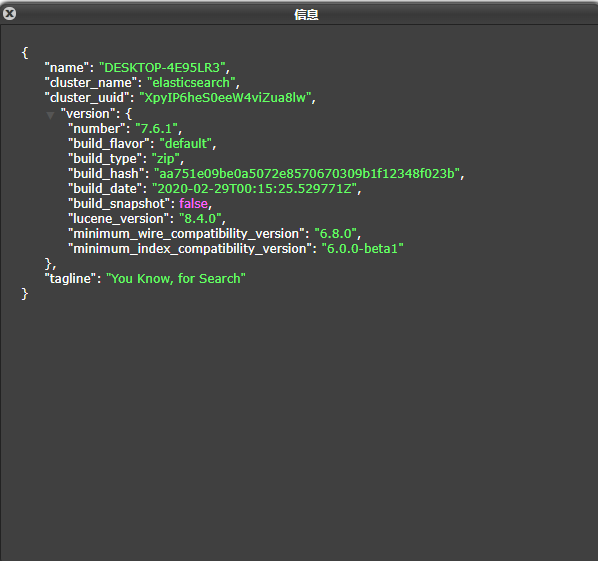Click the 信息 title text
Screen dimensions: 598x561
[306, 14]
